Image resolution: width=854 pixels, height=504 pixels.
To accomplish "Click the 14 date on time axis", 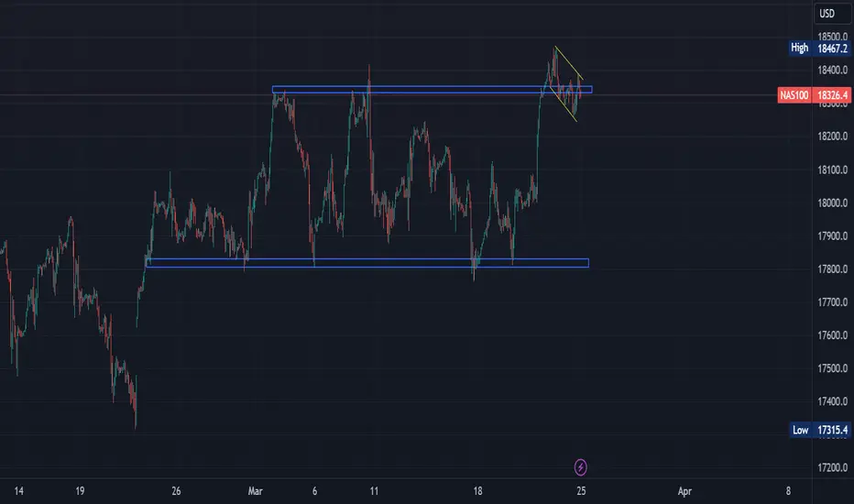I will 18,491.
